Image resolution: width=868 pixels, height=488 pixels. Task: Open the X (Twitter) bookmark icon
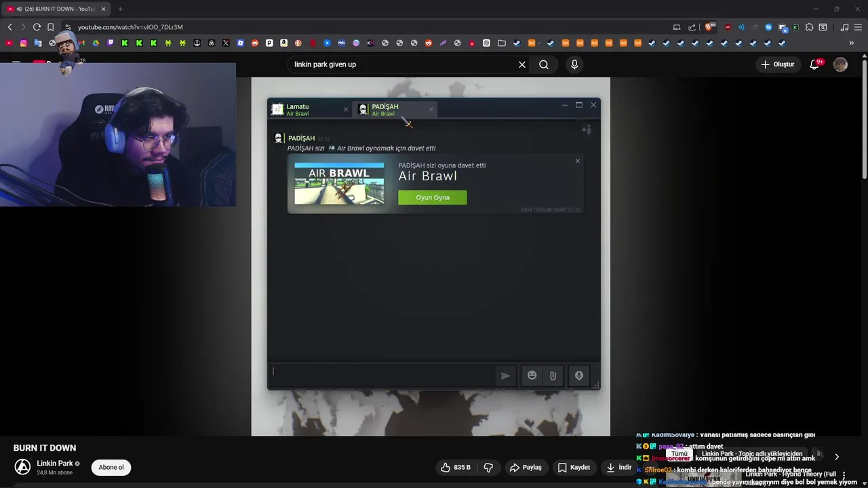coord(226,43)
